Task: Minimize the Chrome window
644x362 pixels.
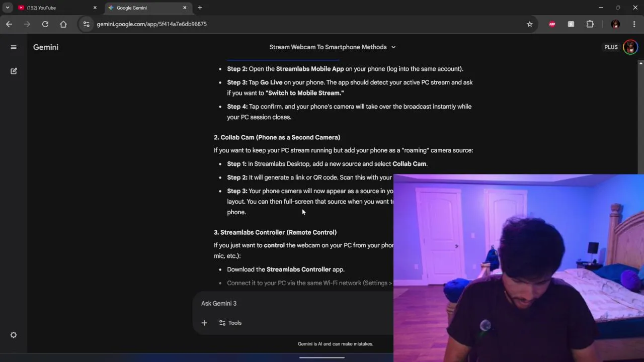Action: tap(601, 8)
